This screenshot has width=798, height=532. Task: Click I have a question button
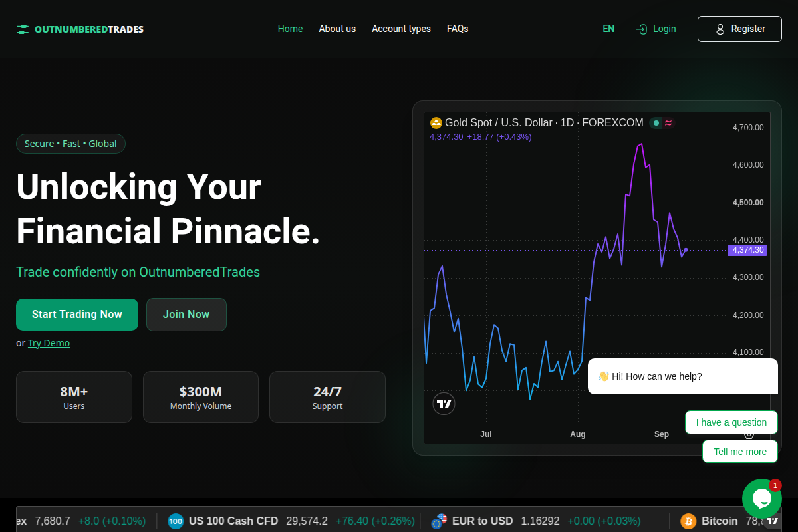[731, 422]
